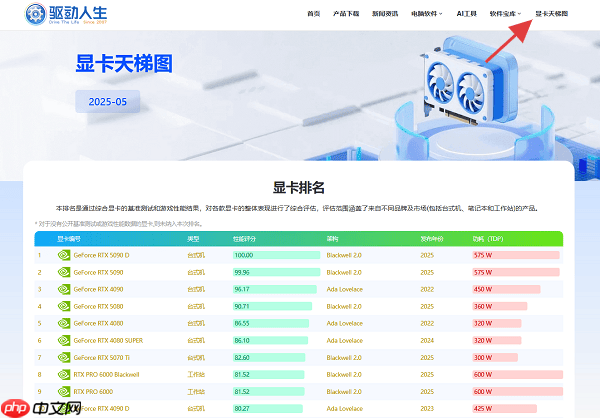This screenshot has width=600, height=418.
Task: Click the 工作站 type cell for RTX PRO 6000 Blackwell
Action: tap(196, 374)
